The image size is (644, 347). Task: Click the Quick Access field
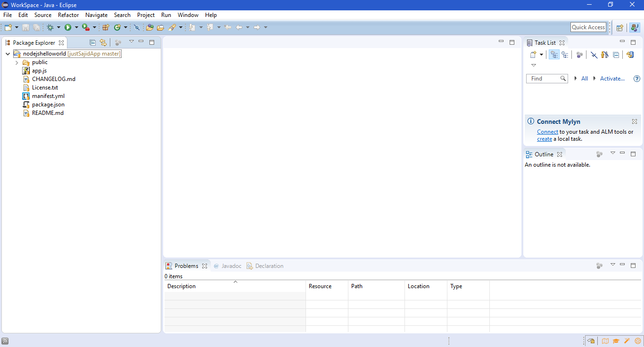(588, 27)
